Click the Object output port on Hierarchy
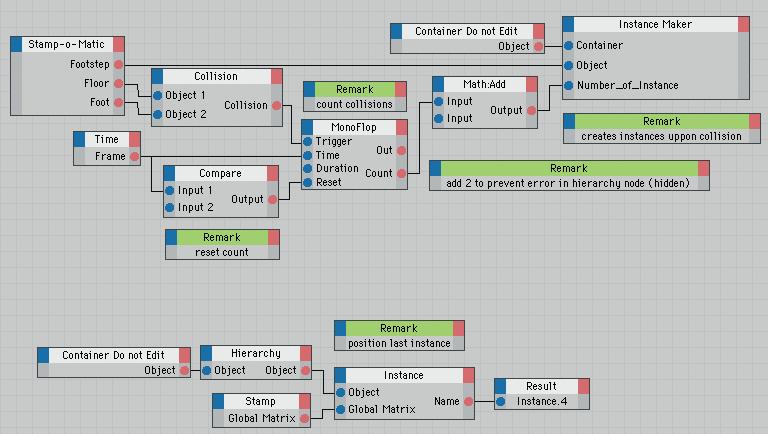The height and width of the screenshot is (434, 768). tap(306, 370)
